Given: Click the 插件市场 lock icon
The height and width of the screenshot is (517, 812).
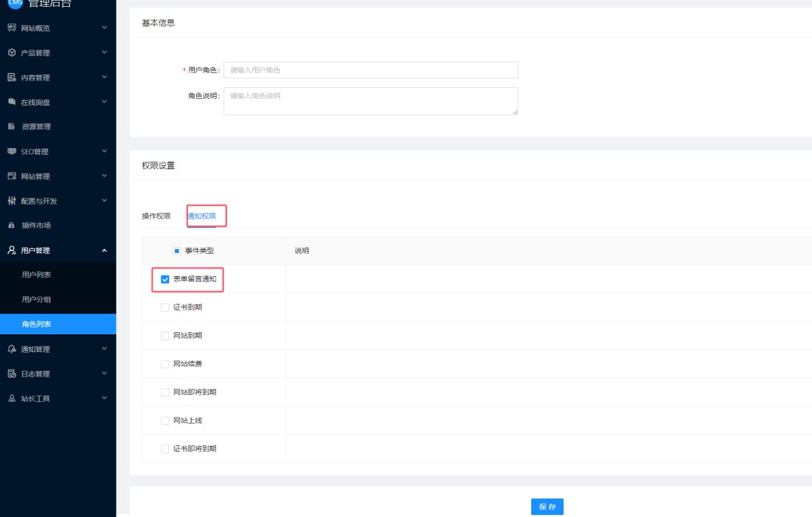Looking at the screenshot, I should tap(12, 225).
